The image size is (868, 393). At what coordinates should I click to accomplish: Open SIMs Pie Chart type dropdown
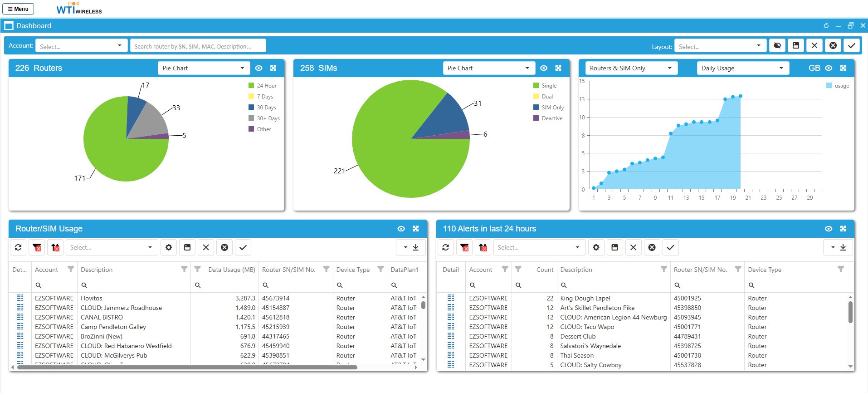pyautogui.click(x=489, y=68)
